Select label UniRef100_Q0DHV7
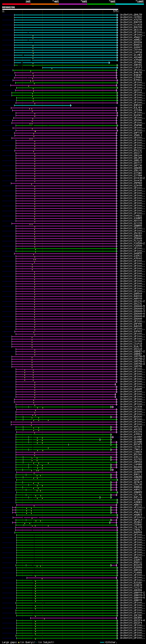This screenshot has width=146, height=644. tap(131, 48)
